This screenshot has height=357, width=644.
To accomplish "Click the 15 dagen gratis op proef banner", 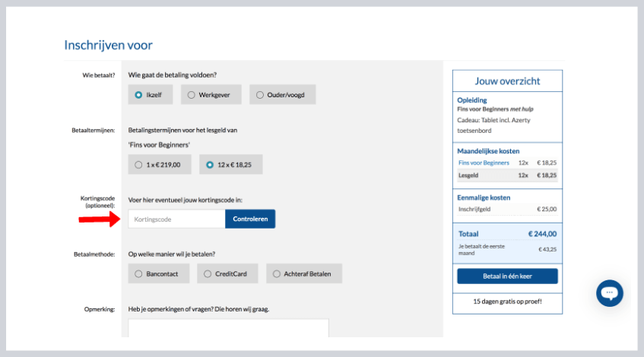I will point(507,302).
